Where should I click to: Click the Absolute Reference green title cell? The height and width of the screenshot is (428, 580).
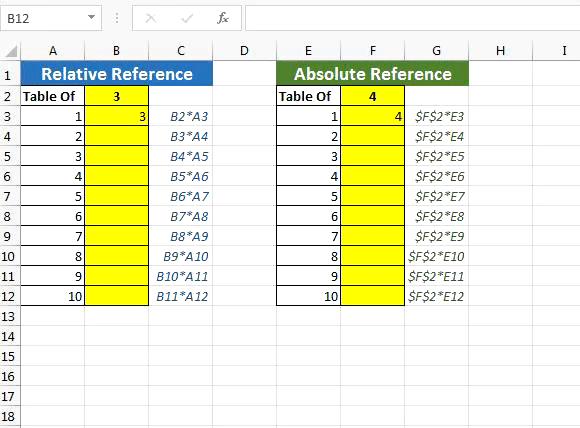pos(372,74)
